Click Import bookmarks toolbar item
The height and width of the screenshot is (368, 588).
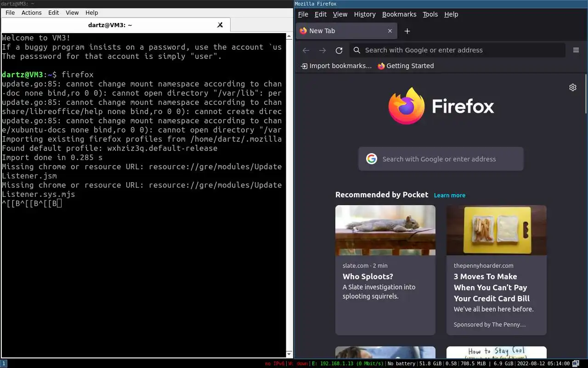tap(336, 66)
